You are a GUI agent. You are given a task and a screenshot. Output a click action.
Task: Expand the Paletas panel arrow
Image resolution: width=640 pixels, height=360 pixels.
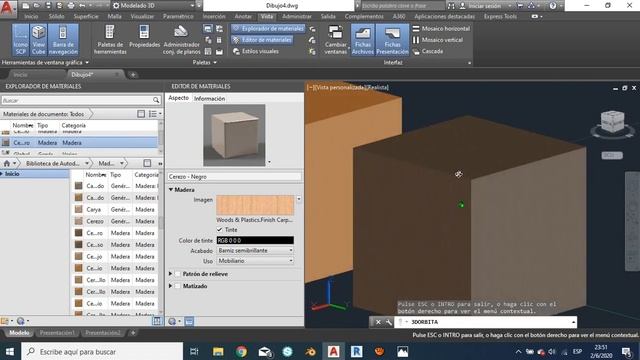pyautogui.click(x=215, y=62)
